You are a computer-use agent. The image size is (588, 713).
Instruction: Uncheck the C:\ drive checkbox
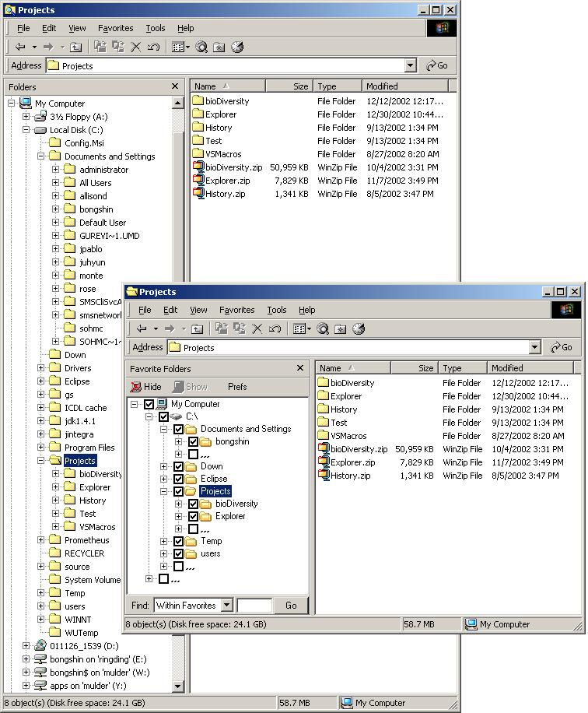pos(163,416)
